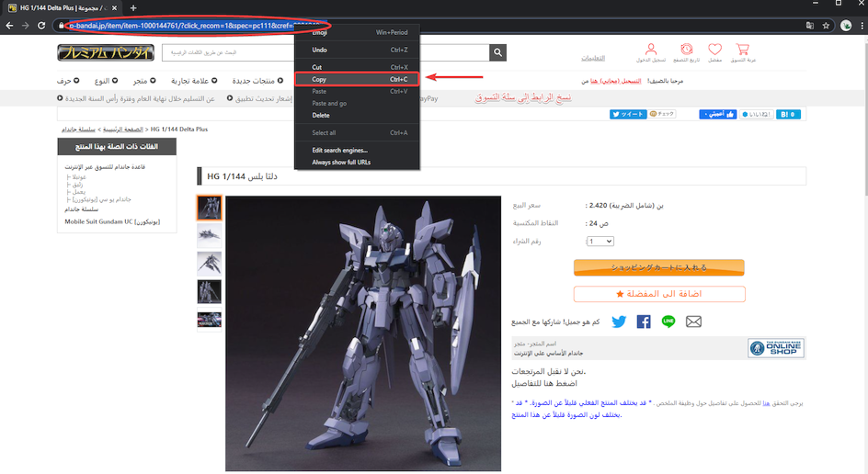Choose Always show full URLs entry
The image size is (868, 474).
(357, 162)
